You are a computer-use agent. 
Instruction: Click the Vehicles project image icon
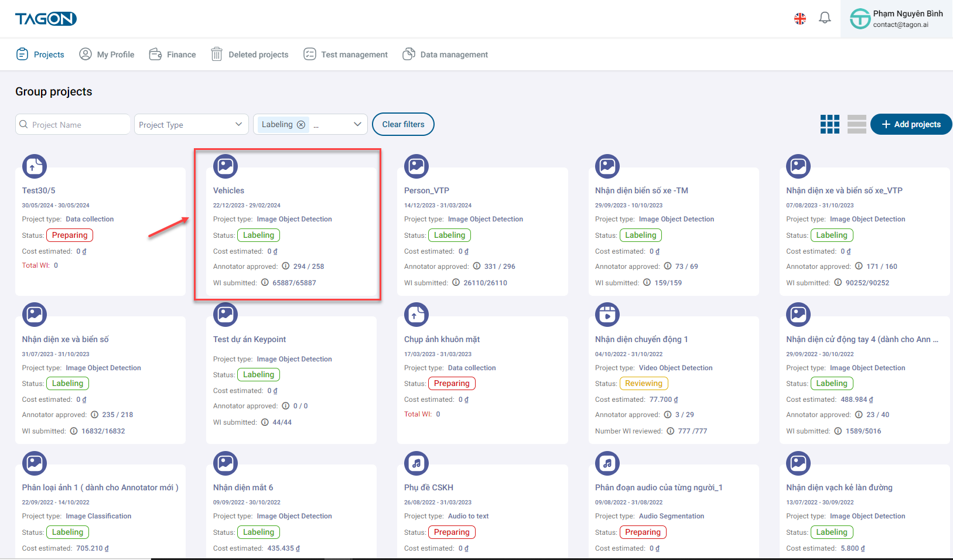click(x=226, y=166)
